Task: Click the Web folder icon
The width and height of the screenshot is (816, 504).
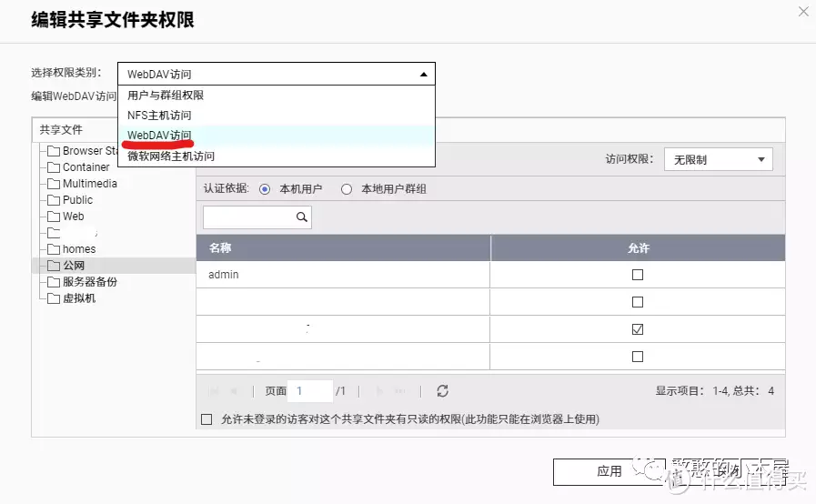Action: point(54,217)
